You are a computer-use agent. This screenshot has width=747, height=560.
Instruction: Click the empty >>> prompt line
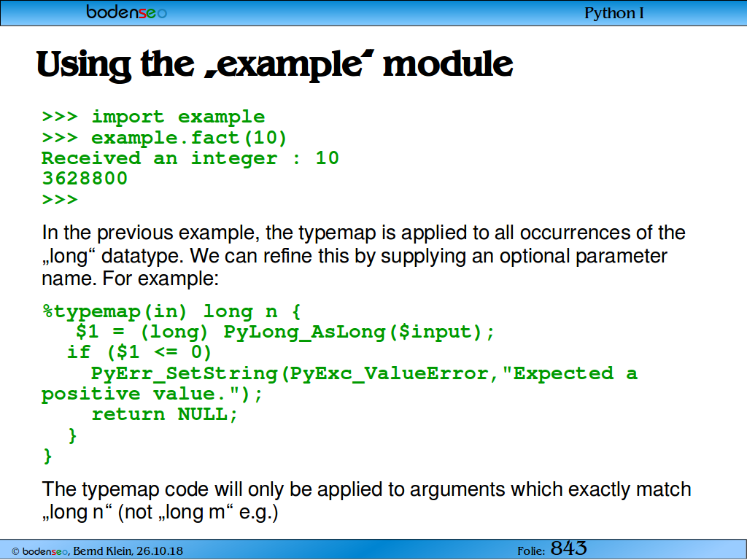pyautogui.click(x=60, y=199)
